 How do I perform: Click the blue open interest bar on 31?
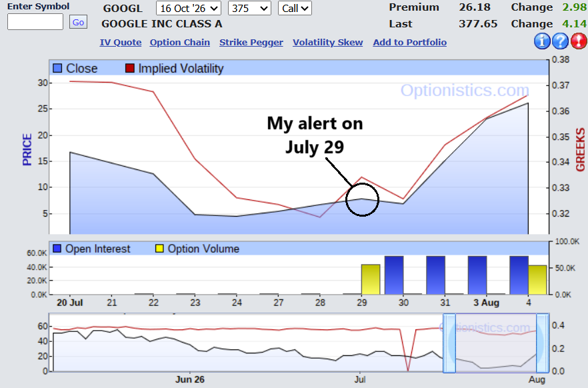click(x=436, y=275)
